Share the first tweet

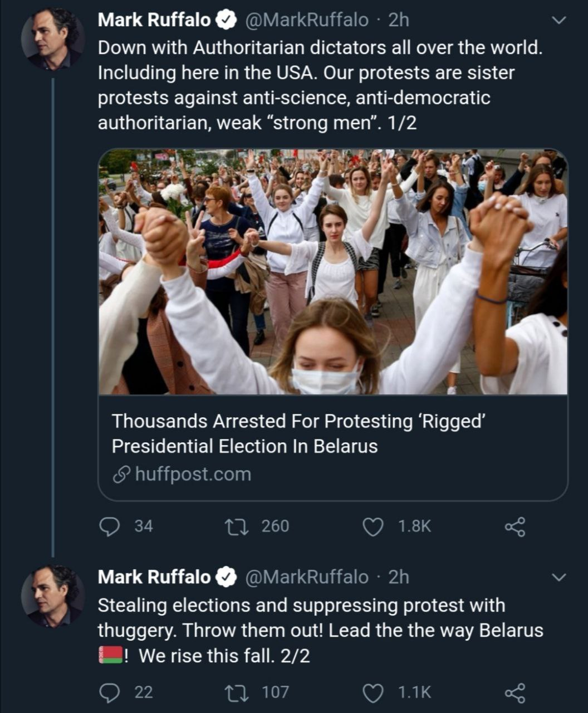[514, 526]
